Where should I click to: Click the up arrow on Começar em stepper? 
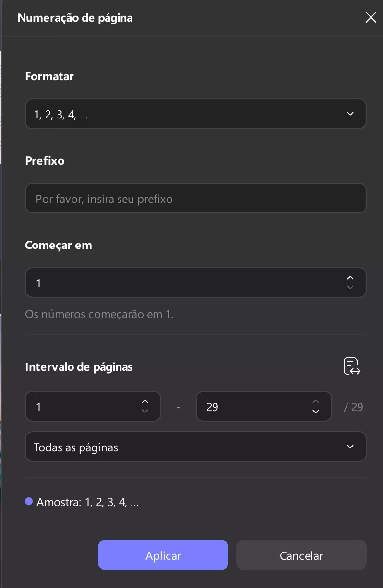pyautogui.click(x=350, y=277)
